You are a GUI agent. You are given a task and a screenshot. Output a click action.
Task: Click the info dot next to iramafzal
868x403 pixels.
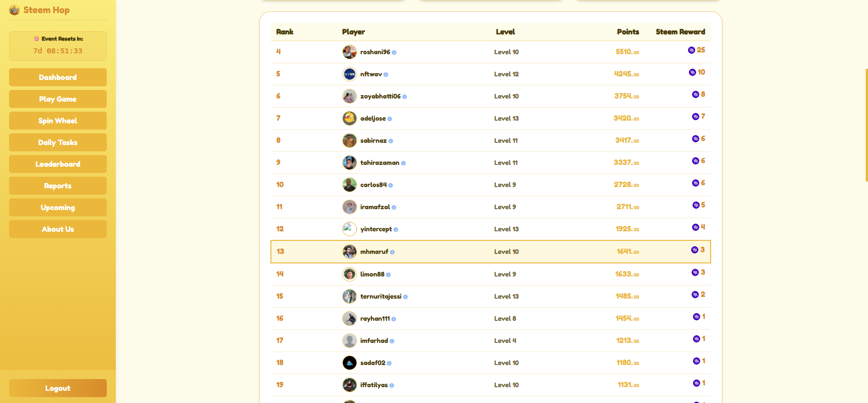click(394, 208)
